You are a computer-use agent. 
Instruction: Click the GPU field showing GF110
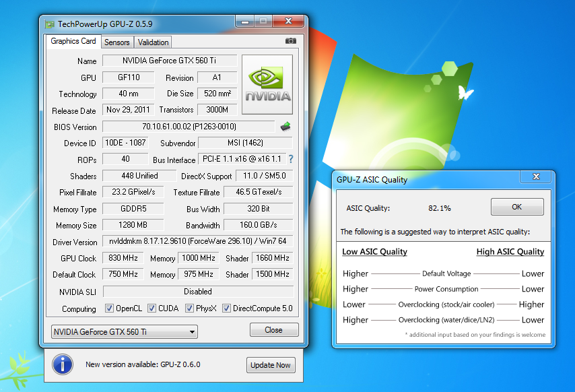click(129, 77)
